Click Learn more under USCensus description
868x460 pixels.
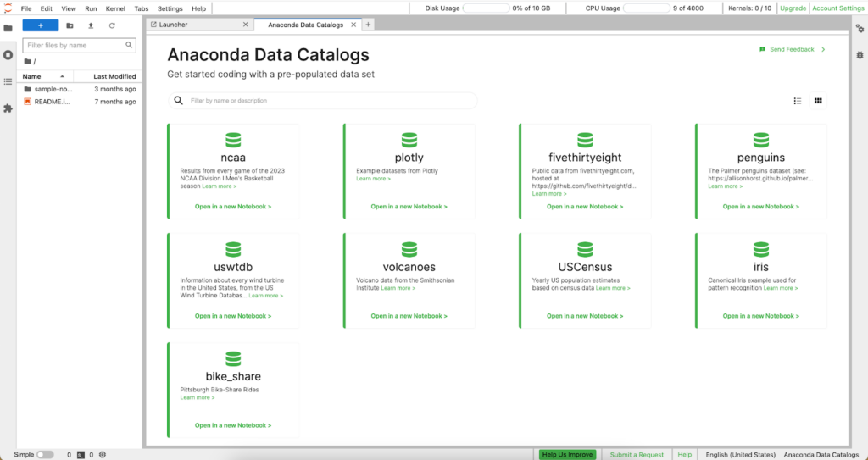pyautogui.click(x=613, y=288)
